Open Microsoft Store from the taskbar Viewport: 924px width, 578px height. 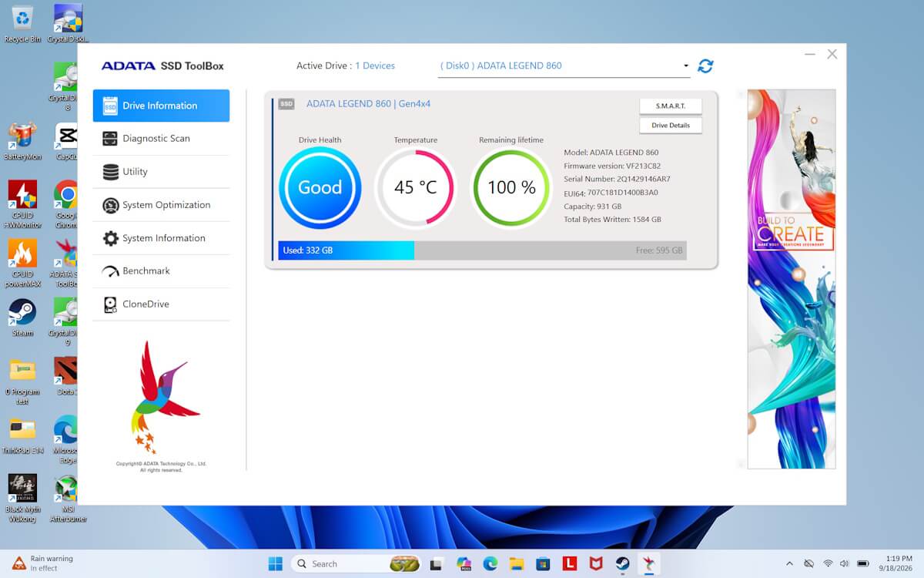pos(543,563)
